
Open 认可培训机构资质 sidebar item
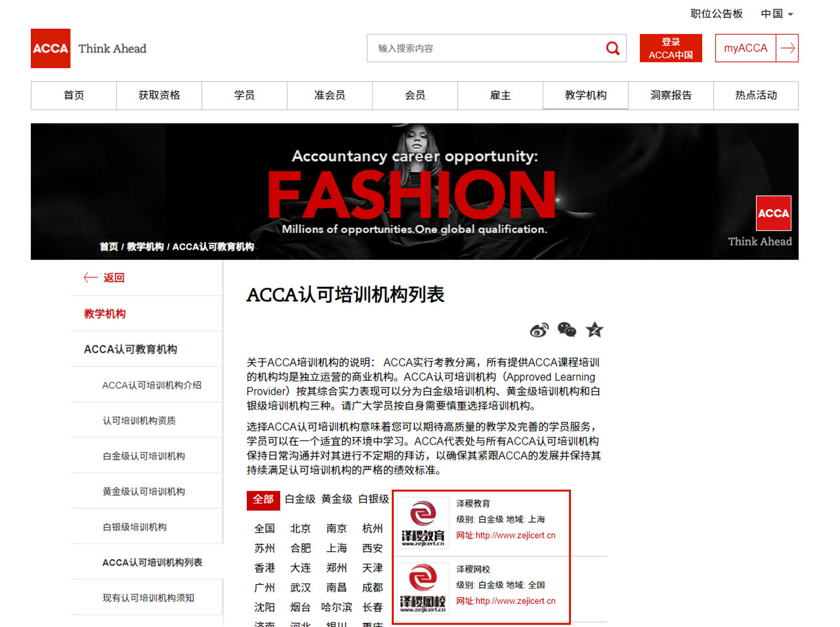pos(139,421)
